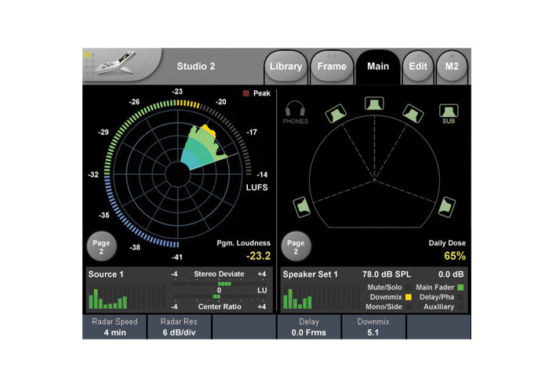Select the headphones PHONES icon
This screenshot has height=392, width=549.
point(295,112)
